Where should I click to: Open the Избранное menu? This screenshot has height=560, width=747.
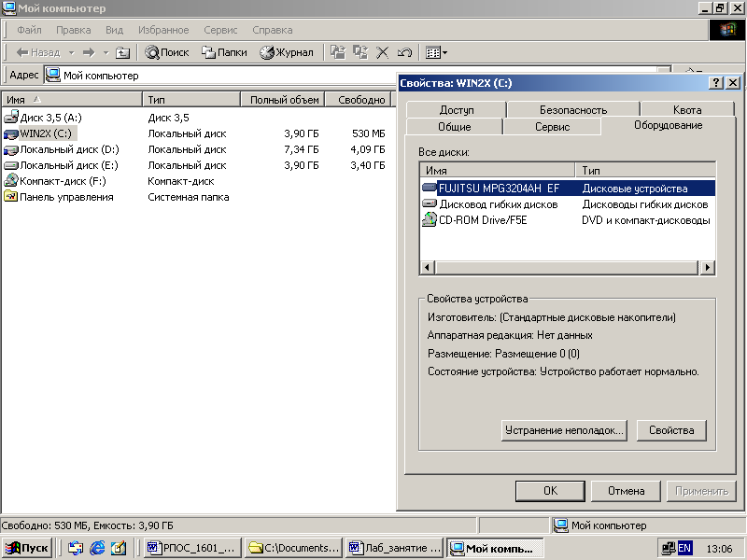point(163,30)
